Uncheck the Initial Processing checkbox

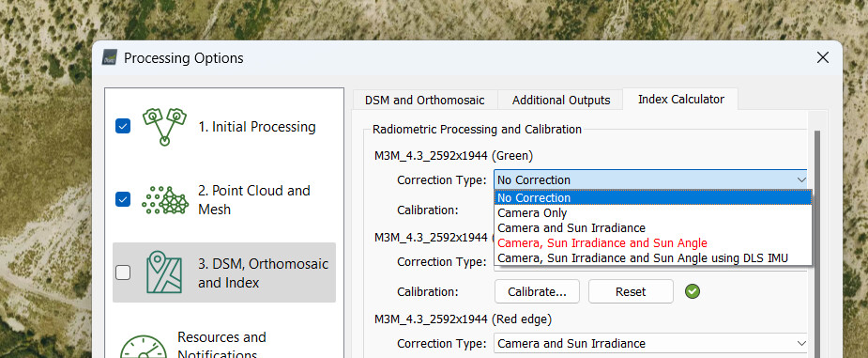click(123, 126)
